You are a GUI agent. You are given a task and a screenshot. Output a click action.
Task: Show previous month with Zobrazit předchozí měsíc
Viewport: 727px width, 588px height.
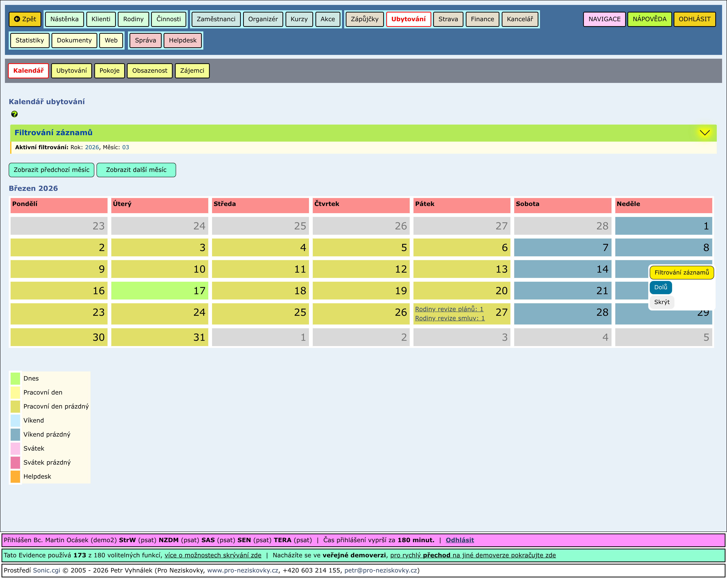coord(51,170)
